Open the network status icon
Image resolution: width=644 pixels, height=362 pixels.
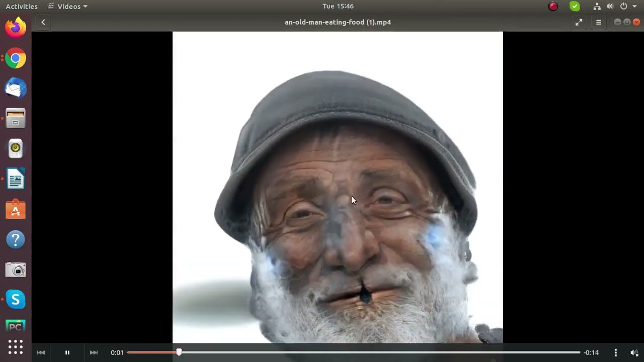(x=597, y=6)
